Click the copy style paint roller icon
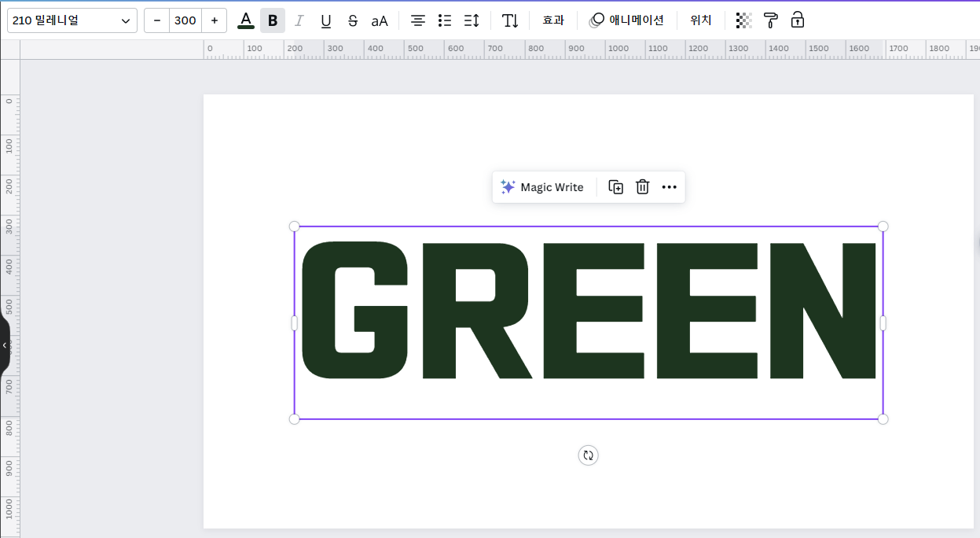980x538 pixels. point(770,20)
